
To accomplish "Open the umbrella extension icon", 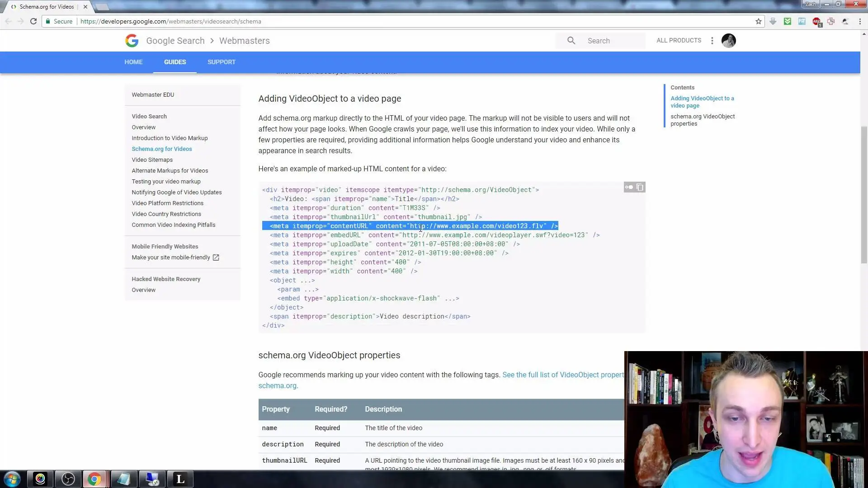I will [x=845, y=21].
